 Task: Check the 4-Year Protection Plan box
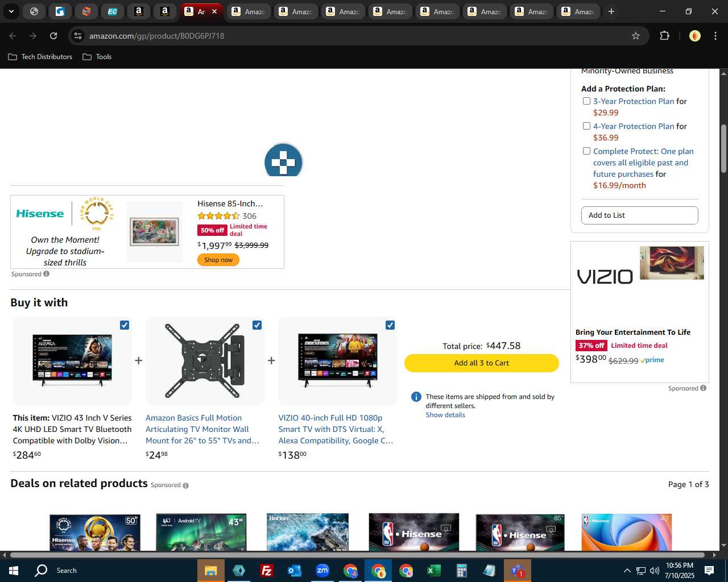click(586, 126)
